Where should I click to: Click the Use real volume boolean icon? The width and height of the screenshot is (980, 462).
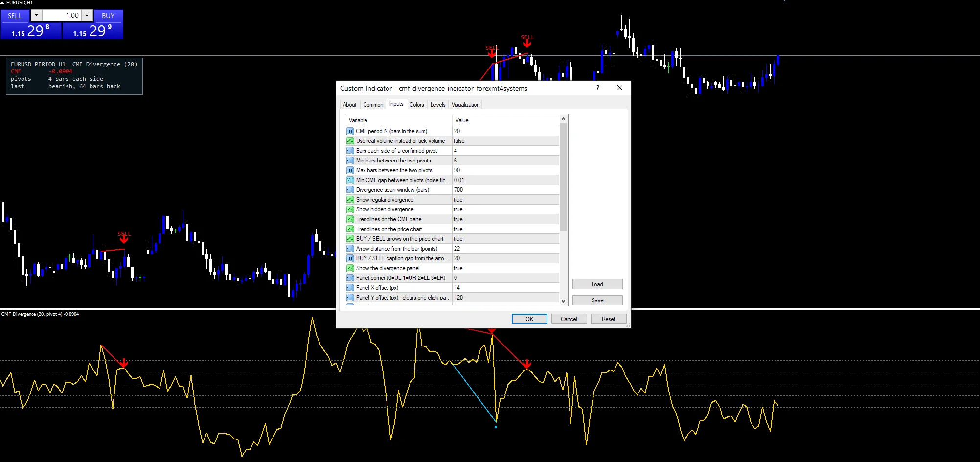tap(350, 141)
